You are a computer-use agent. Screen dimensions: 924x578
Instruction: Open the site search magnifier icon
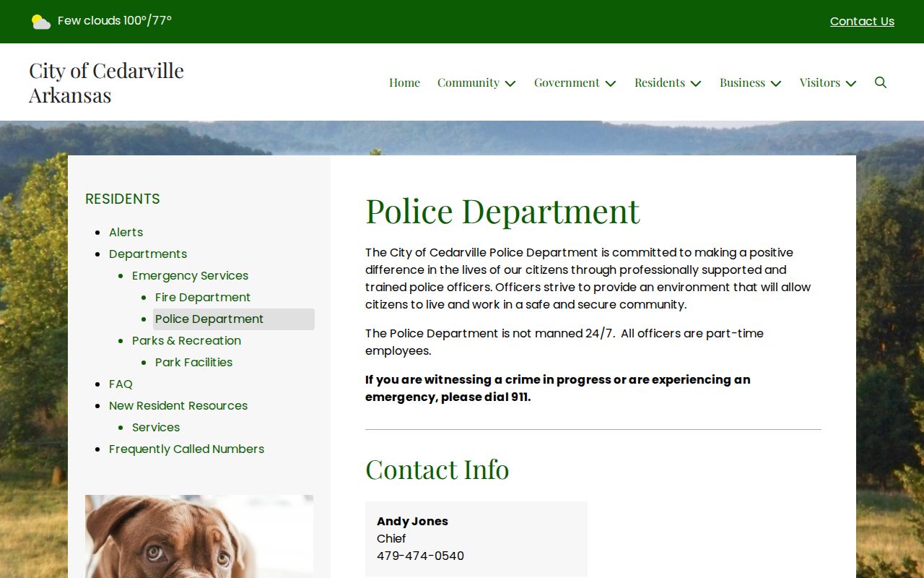pyautogui.click(x=881, y=82)
